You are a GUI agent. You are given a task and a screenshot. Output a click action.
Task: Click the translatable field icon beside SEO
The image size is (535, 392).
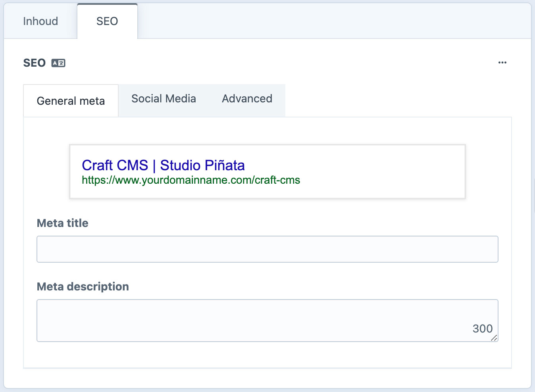pyautogui.click(x=58, y=63)
